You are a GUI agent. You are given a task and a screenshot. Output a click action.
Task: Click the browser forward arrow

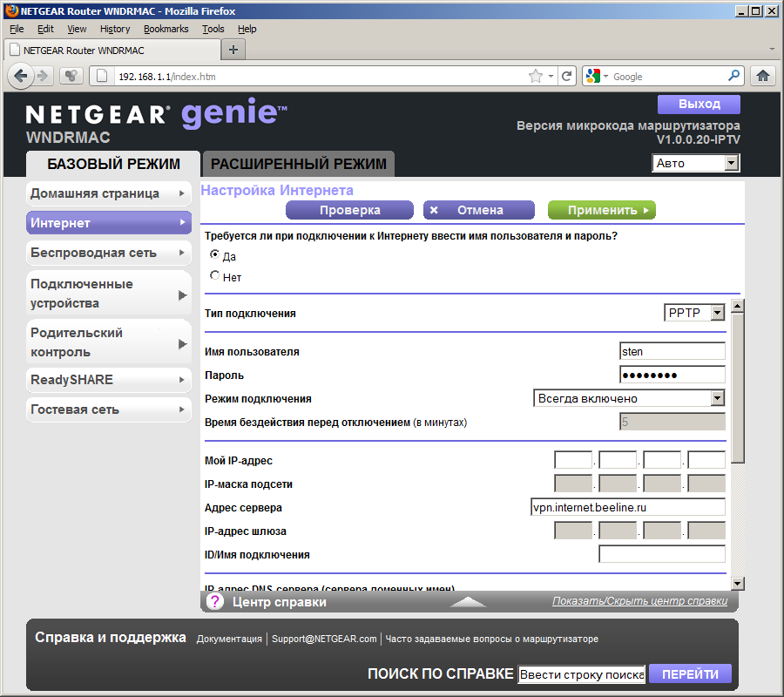pyautogui.click(x=44, y=76)
